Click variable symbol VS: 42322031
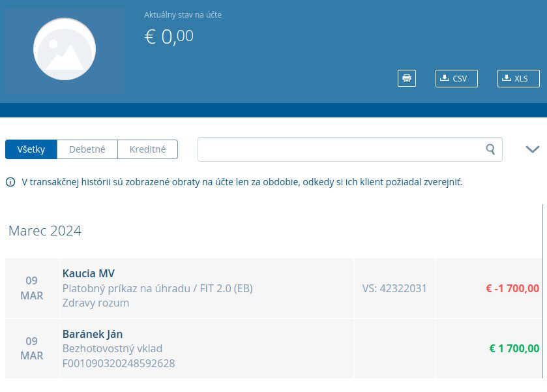Image resolution: width=547 pixels, height=392 pixels. [394, 288]
